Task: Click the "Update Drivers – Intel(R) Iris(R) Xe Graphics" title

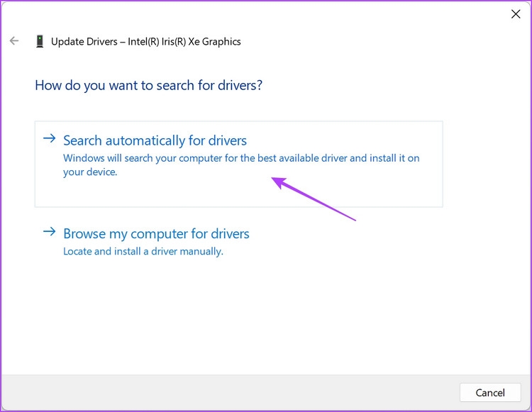Action: [x=146, y=41]
